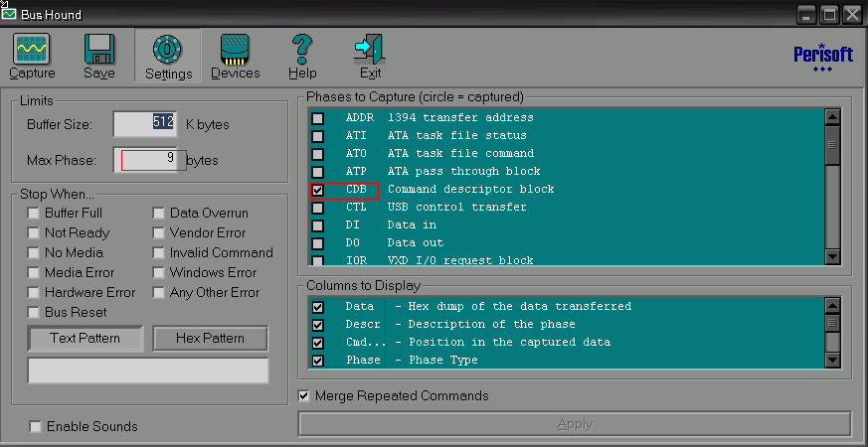Image resolution: width=868 pixels, height=447 pixels.
Task: Click the Phases to Capture scrollbar thumb
Action: [x=832, y=144]
